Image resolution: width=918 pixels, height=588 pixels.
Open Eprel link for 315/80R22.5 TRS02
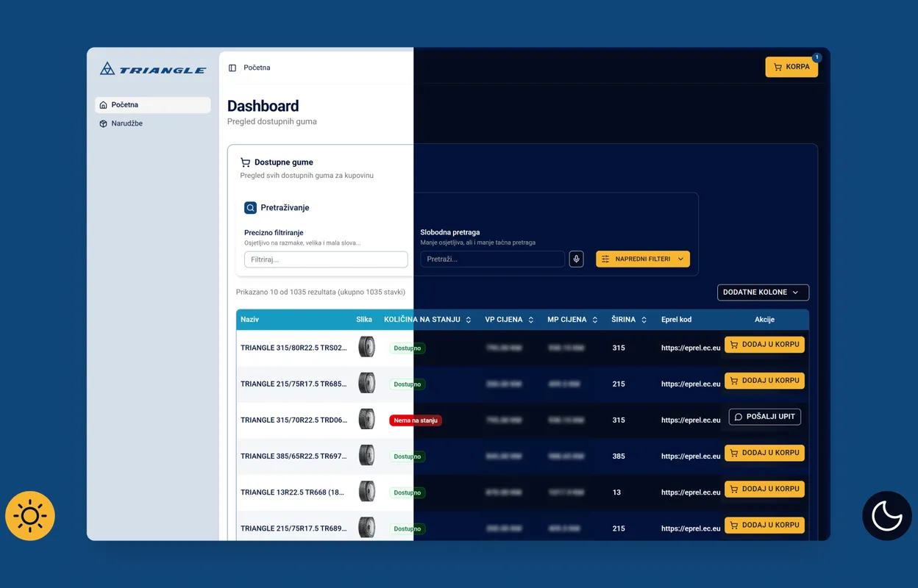(691, 348)
